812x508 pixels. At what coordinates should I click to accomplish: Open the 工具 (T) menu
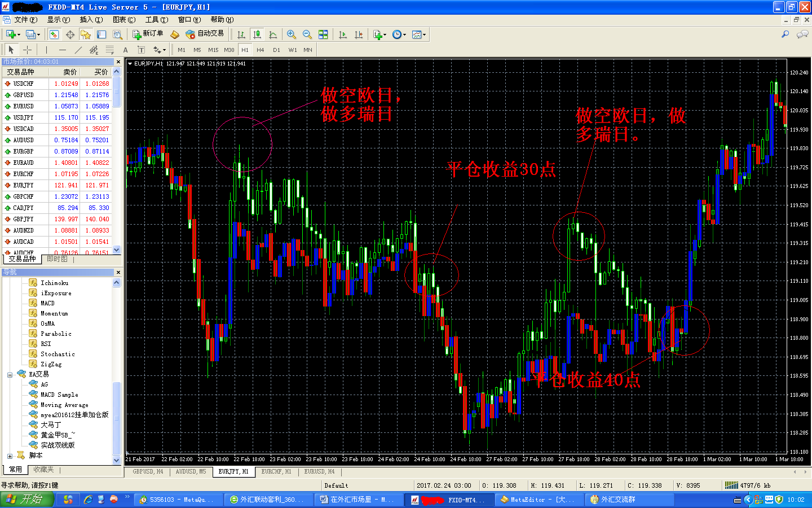coord(157,20)
